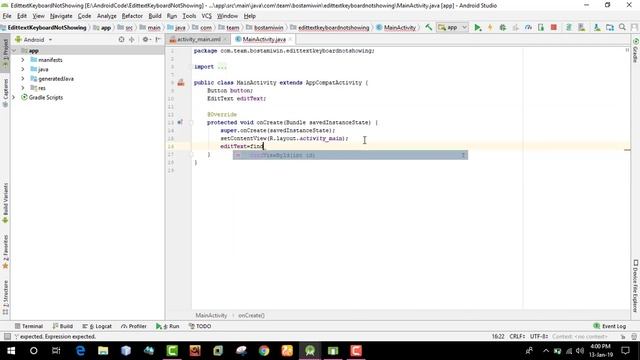Select the MainActivity.java tab
The width and height of the screenshot is (640, 360).
tap(264, 40)
